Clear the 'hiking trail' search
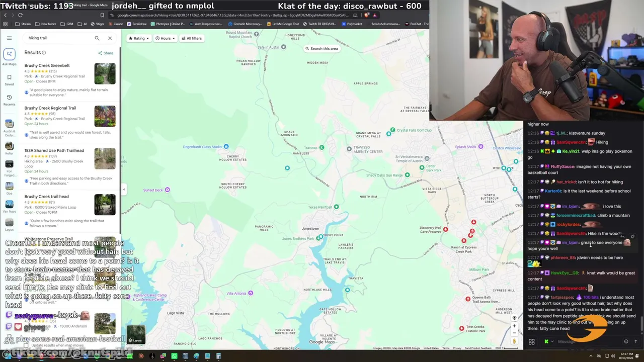 110,38
